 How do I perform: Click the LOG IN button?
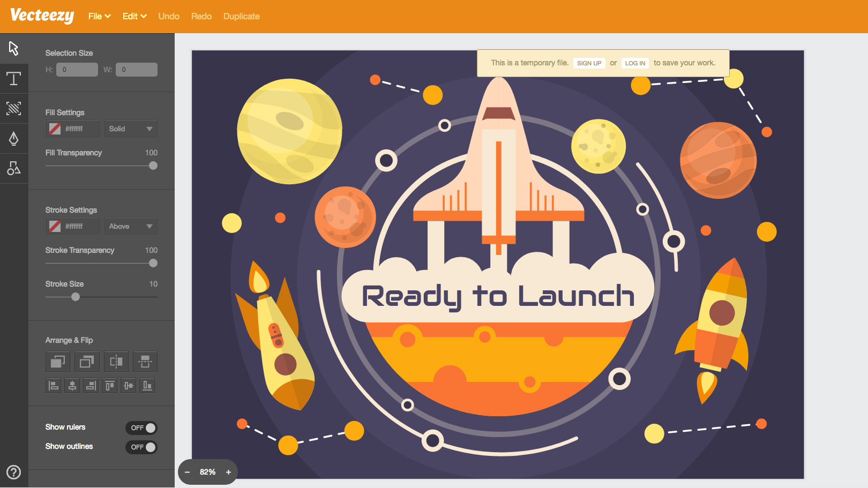[635, 63]
